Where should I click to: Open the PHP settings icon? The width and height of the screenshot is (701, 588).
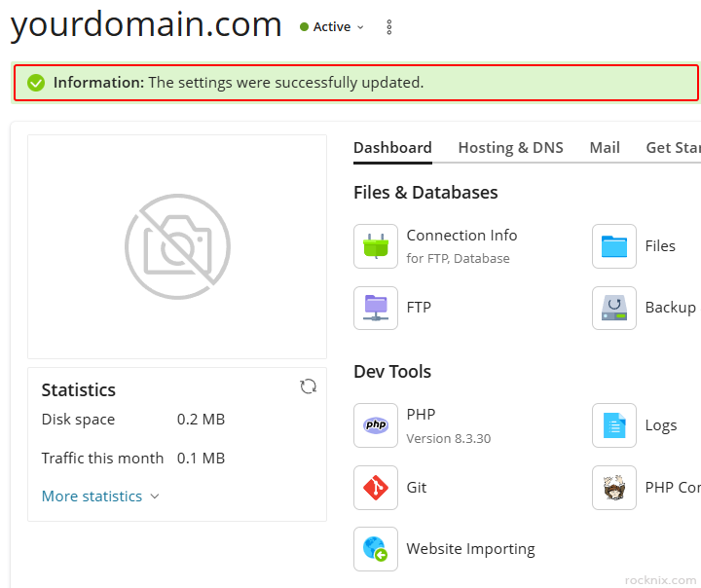[376, 425]
